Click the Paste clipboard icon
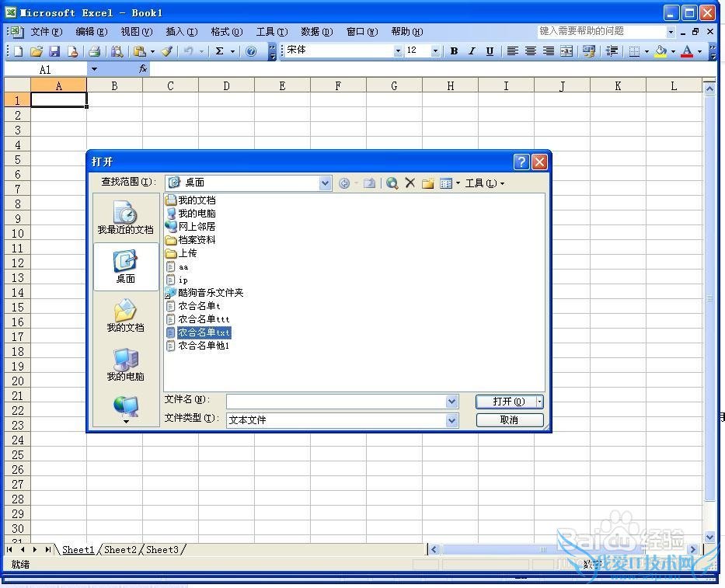This screenshot has width=725, height=588. pyautogui.click(x=139, y=51)
